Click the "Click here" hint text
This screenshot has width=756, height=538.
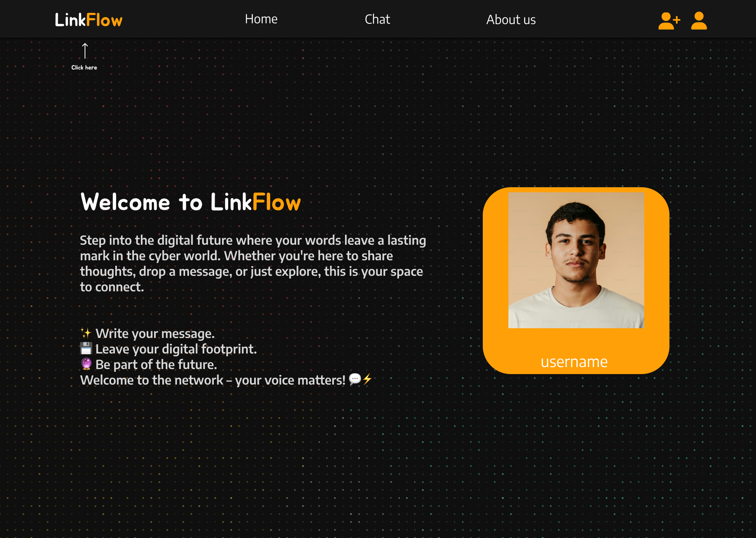tap(84, 68)
